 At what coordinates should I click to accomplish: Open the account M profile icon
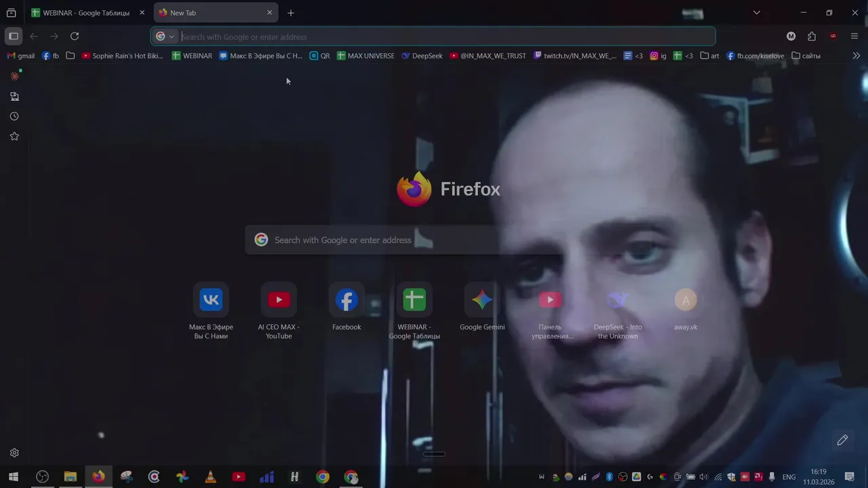[x=791, y=37]
